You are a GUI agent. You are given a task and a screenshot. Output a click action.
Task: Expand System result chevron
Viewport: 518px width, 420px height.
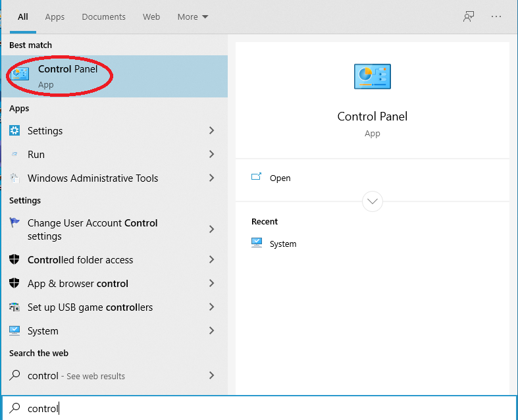(212, 330)
